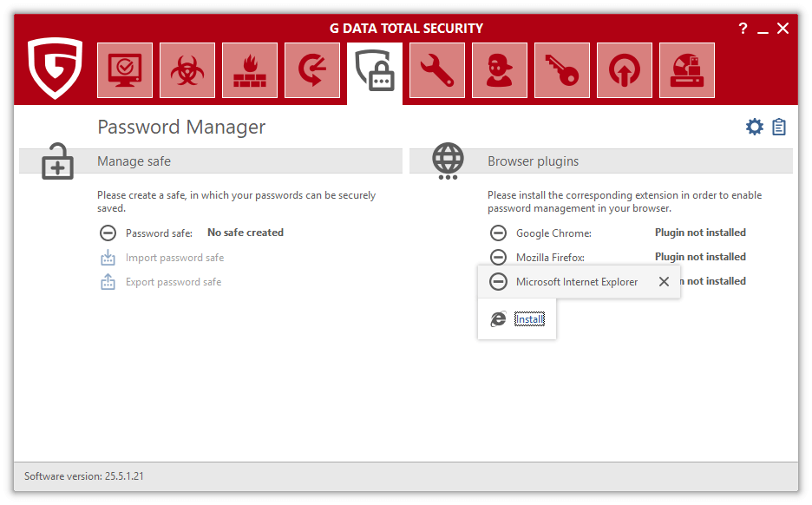This screenshot has height=505, width=812.
Task: Click the Install link for Internet Explorer
Action: pos(529,319)
